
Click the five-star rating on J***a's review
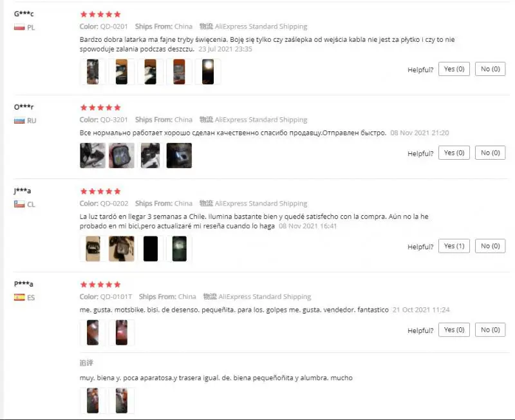[x=100, y=191]
